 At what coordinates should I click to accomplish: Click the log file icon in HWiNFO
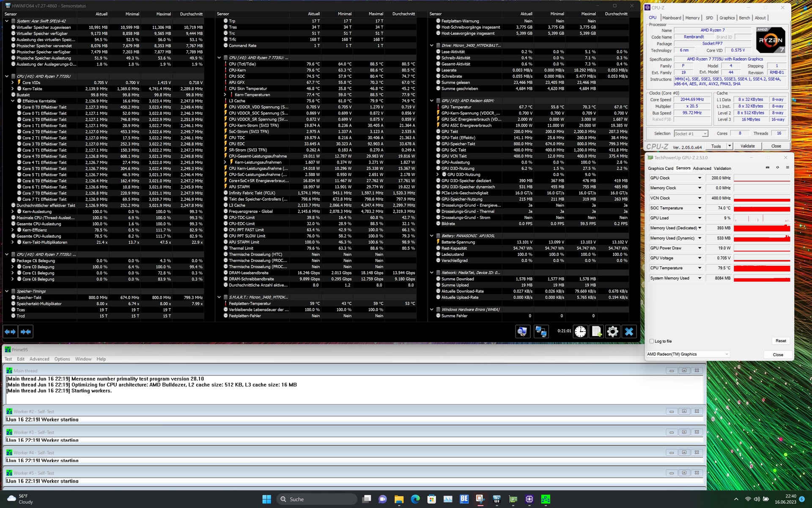[x=596, y=331]
